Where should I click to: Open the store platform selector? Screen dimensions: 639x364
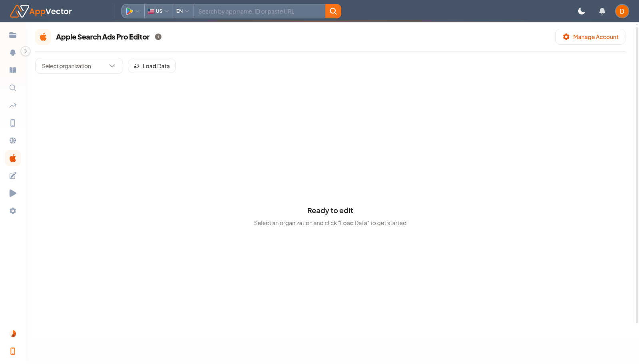click(x=133, y=11)
